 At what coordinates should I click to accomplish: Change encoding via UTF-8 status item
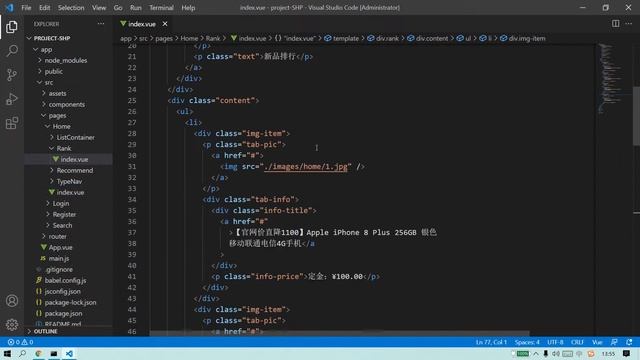click(555, 342)
